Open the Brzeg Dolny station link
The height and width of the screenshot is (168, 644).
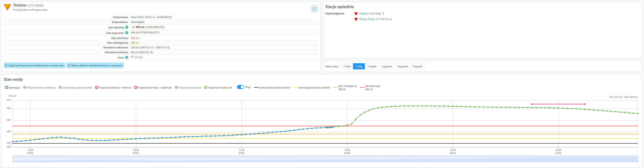pos(367,19)
